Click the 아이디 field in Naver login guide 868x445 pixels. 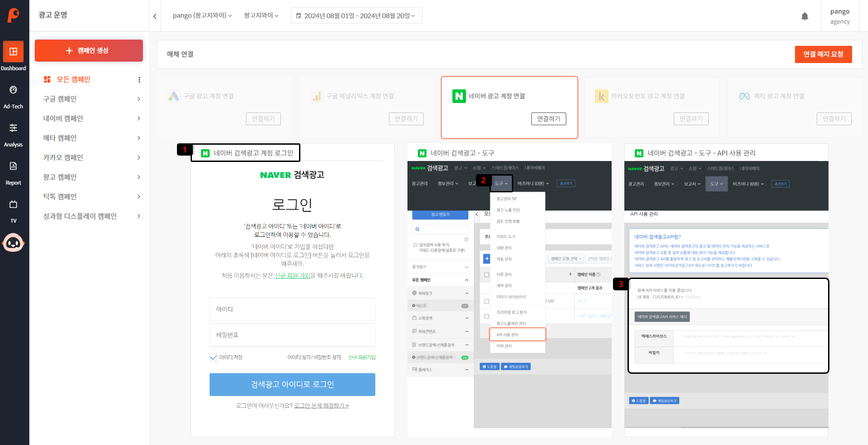point(292,309)
